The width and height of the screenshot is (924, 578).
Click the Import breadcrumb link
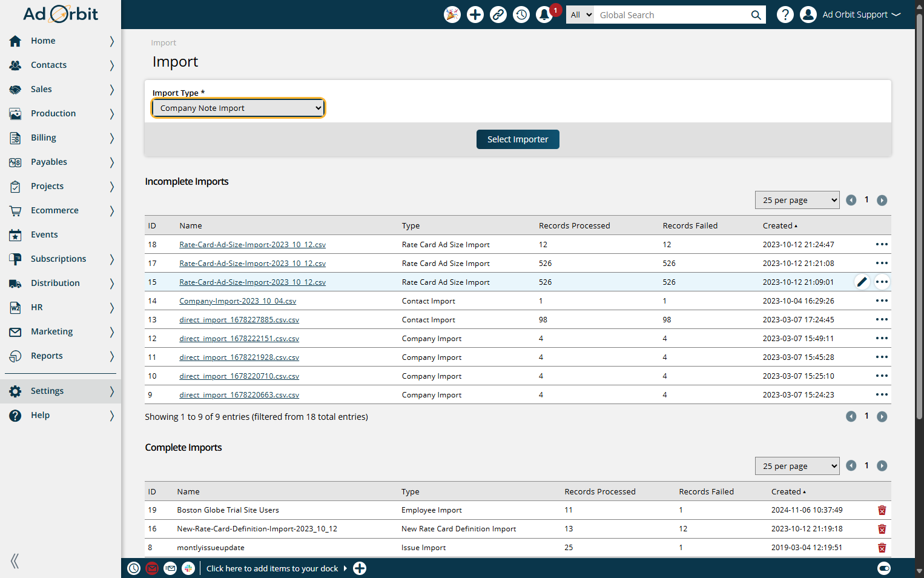163,42
